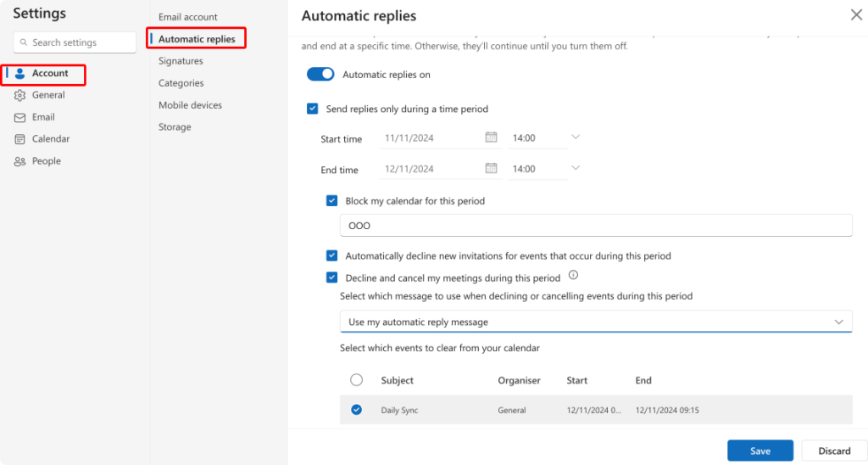868x465 pixels.
Task: Click the Calendar icon in sidebar
Action: [x=20, y=139]
